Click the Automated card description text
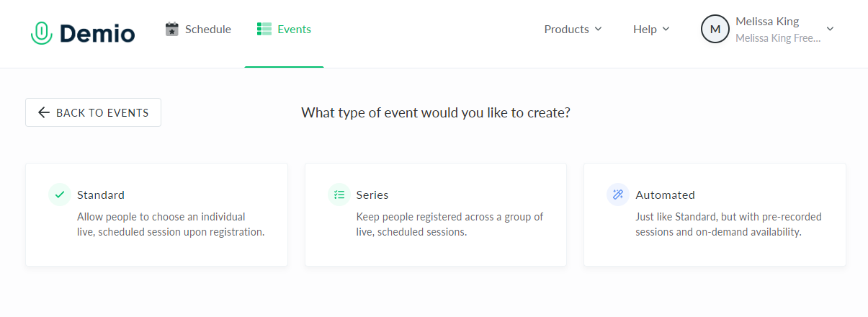The image size is (868, 317). [728, 224]
